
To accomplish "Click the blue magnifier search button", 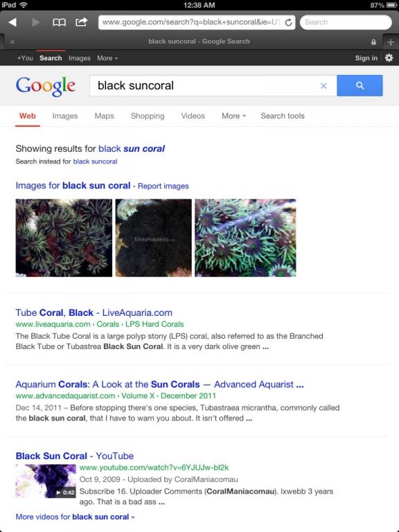I will 360,85.
